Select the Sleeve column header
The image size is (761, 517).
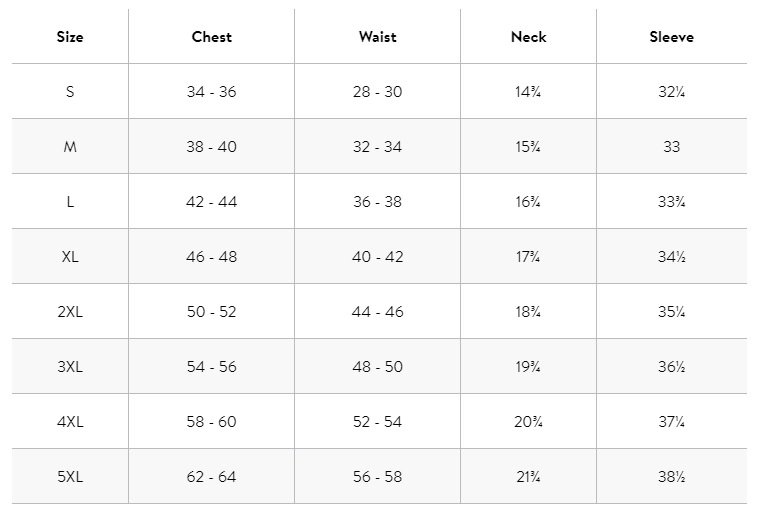[672, 37]
